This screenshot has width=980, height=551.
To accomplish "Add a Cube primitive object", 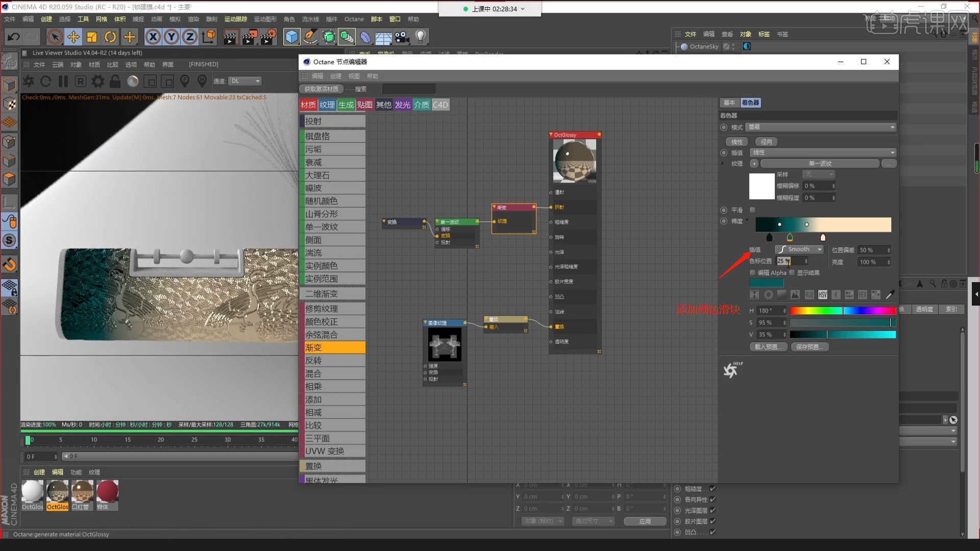I will pyautogui.click(x=291, y=37).
